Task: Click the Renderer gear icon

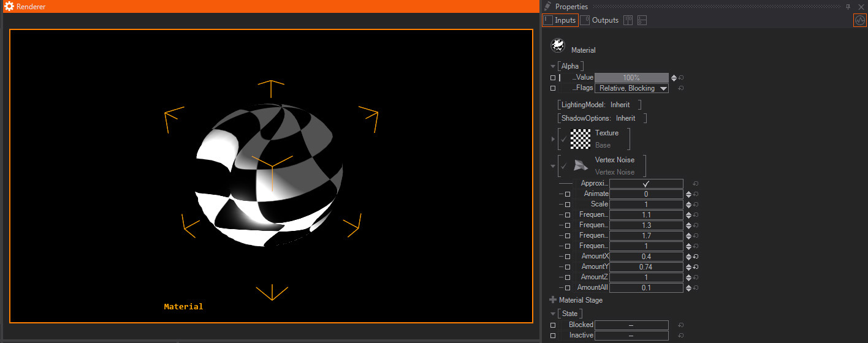Action: point(9,6)
